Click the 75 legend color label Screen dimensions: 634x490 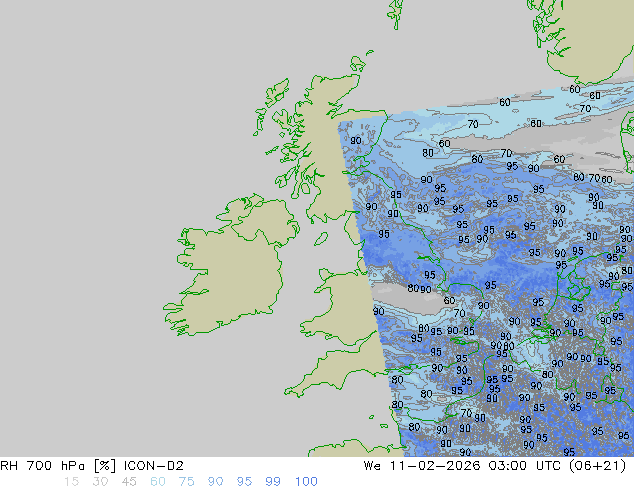tap(187, 482)
